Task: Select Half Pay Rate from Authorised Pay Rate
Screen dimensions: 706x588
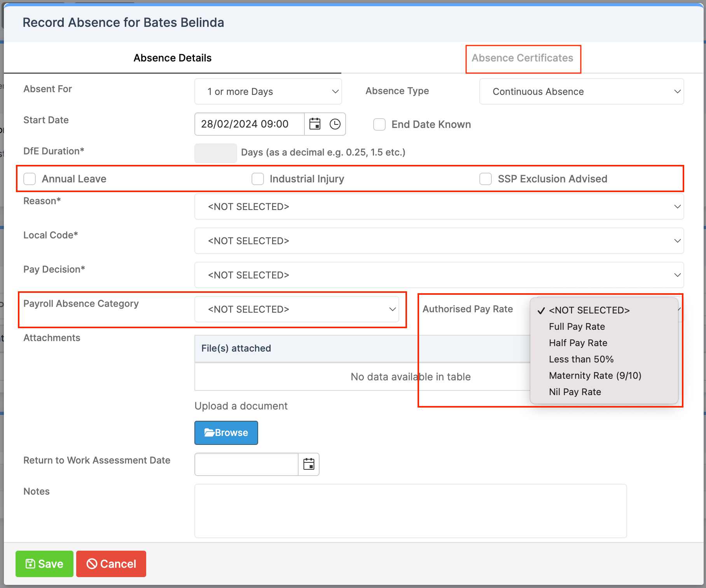Action: coord(578,343)
